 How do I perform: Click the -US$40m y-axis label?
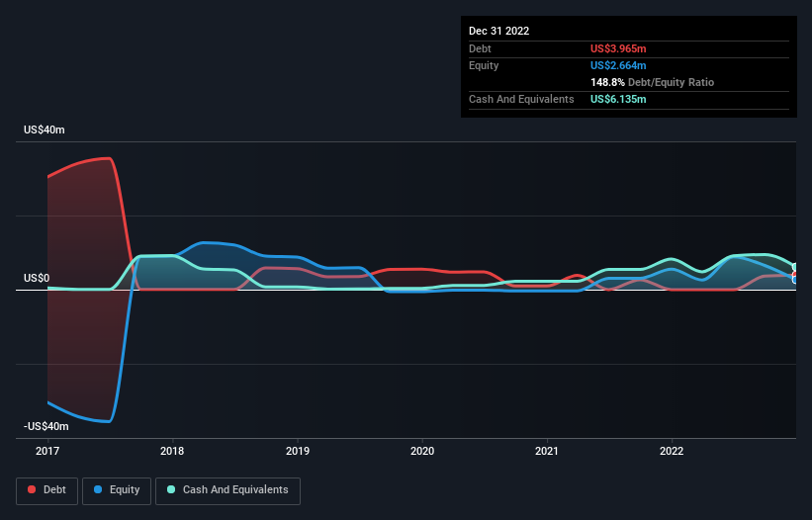click(x=46, y=426)
